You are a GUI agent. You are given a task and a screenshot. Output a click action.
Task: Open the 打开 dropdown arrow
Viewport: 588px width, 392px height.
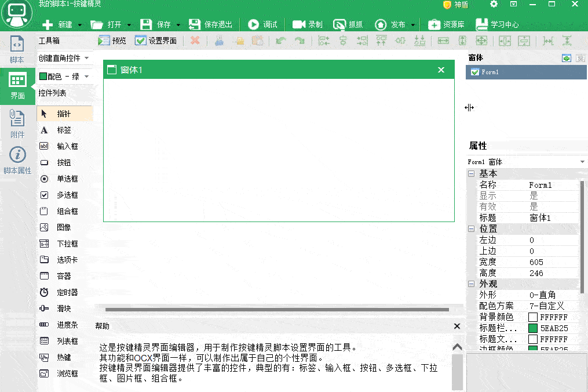pyautogui.click(x=129, y=25)
